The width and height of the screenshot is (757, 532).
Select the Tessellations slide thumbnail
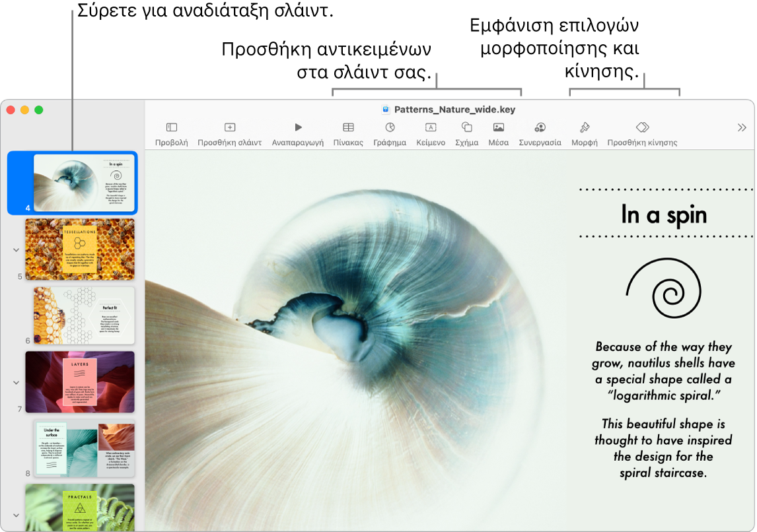click(x=79, y=249)
